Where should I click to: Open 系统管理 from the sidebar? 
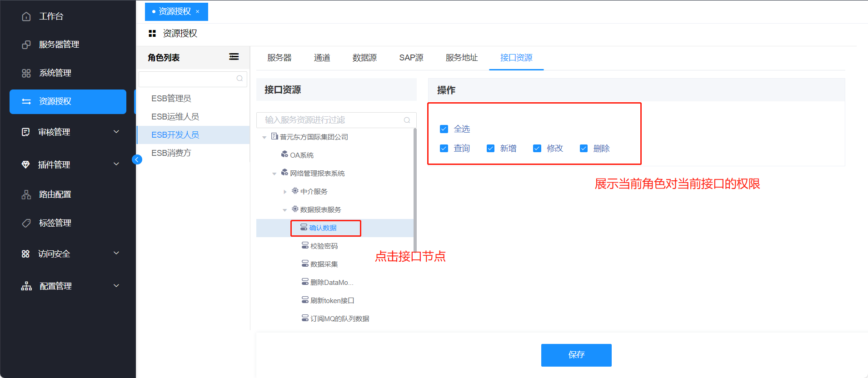point(55,73)
